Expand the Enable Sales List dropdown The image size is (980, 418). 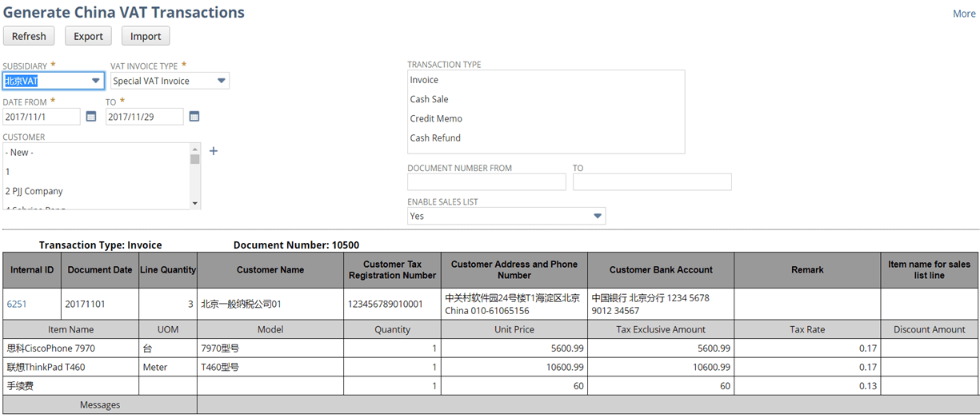(x=598, y=216)
